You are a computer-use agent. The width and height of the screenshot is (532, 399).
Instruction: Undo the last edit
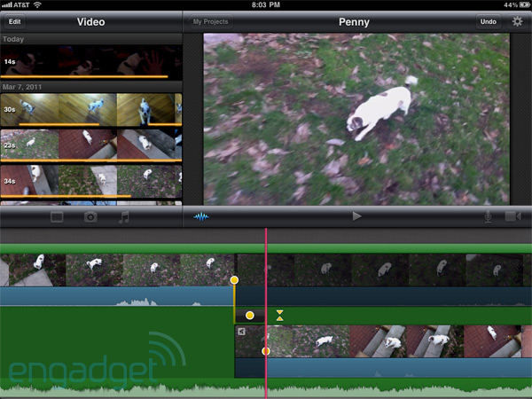coord(488,21)
